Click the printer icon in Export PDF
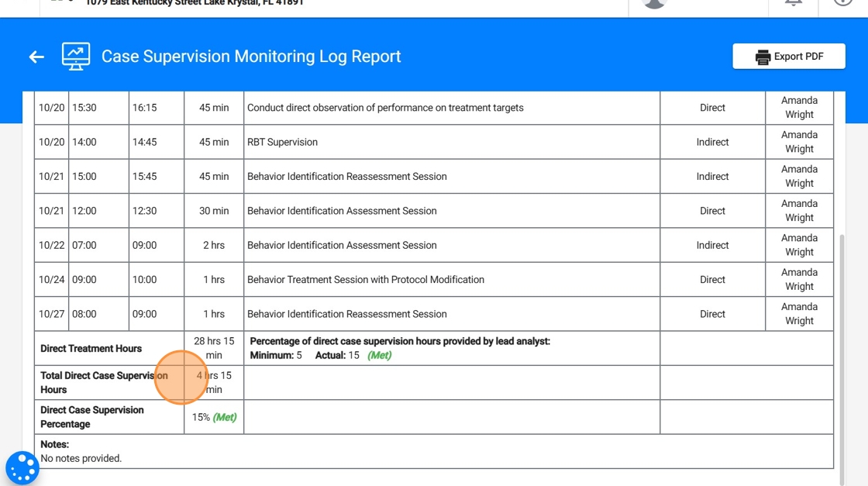This screenshot has width=868, height=486. click(x=763, y=57)
